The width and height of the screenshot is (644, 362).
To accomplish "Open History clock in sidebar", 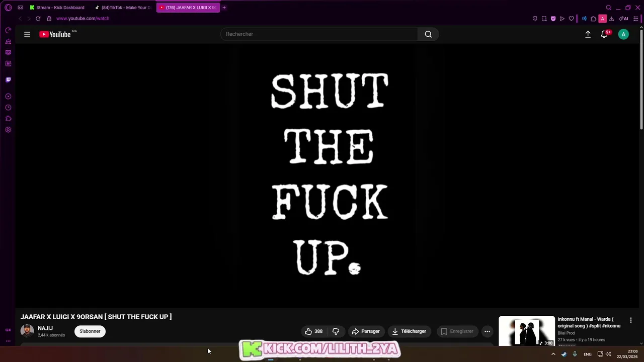I will pyautogui.click(x=8, y=107).
